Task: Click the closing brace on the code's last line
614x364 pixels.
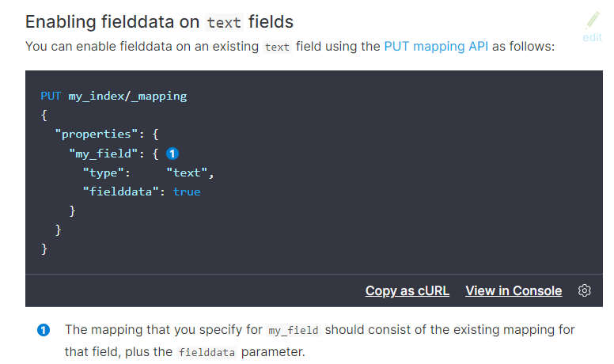Action: coord(44,249)
